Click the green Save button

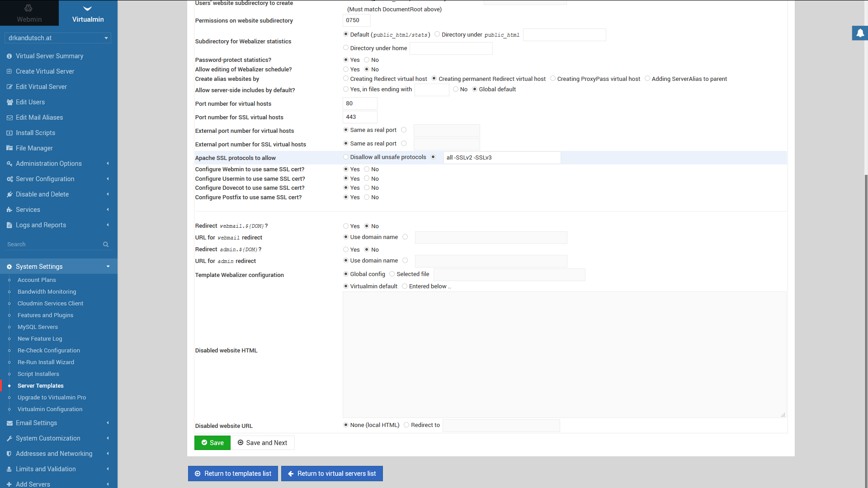212,443
